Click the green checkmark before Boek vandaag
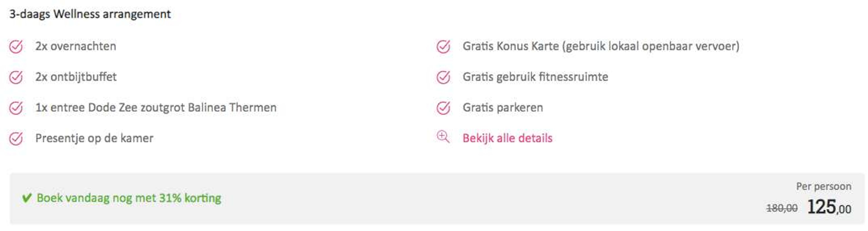Image resolution: width=868 pixels, height=231 pixels. [27, 198]
